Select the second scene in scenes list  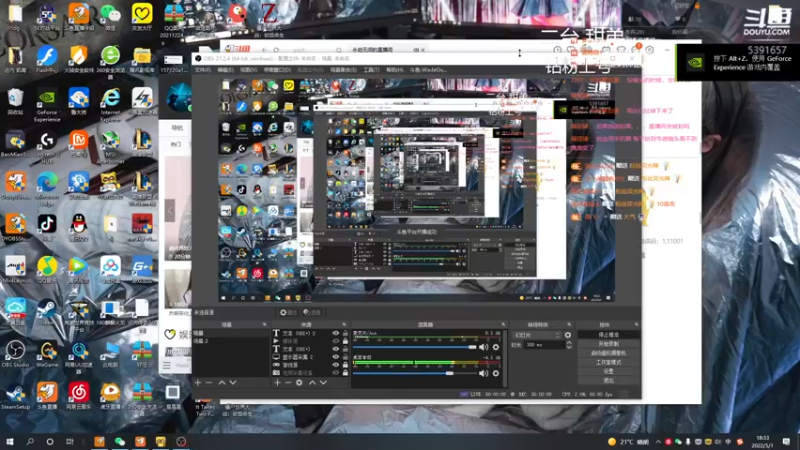(x=231, y=341)
